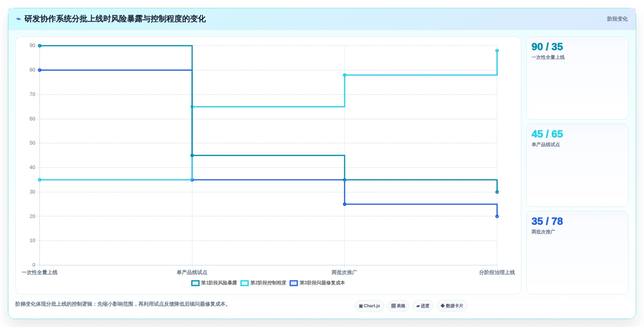The width and height of the screenshot is (644, 327).
Task: Click the repair cost point at 80
Action: click(39, 70)
